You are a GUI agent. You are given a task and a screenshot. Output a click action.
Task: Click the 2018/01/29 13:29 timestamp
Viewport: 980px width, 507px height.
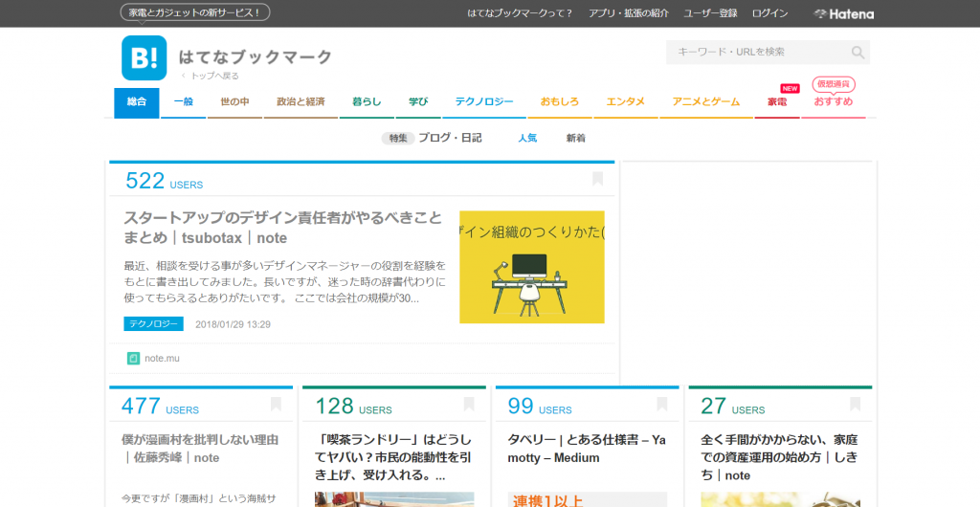tap(233, 324)
